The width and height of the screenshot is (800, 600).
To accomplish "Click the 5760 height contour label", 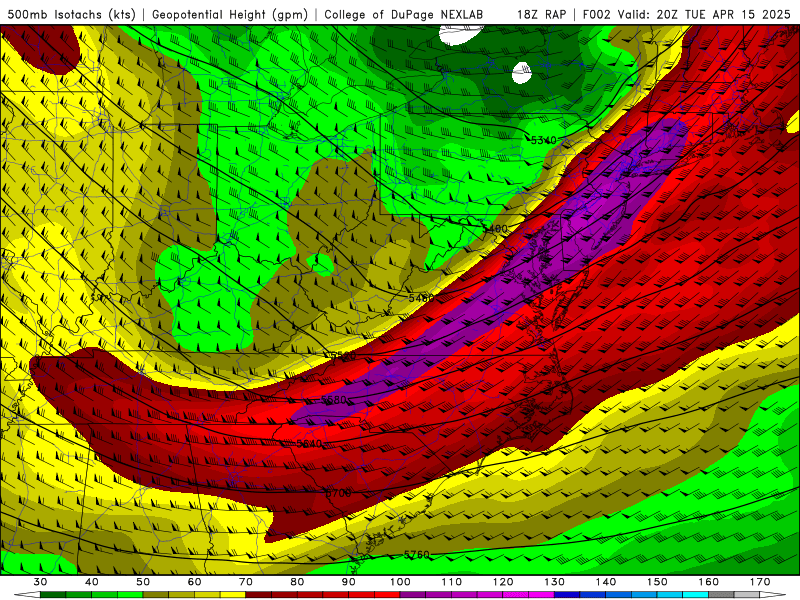I will (416, 555).
